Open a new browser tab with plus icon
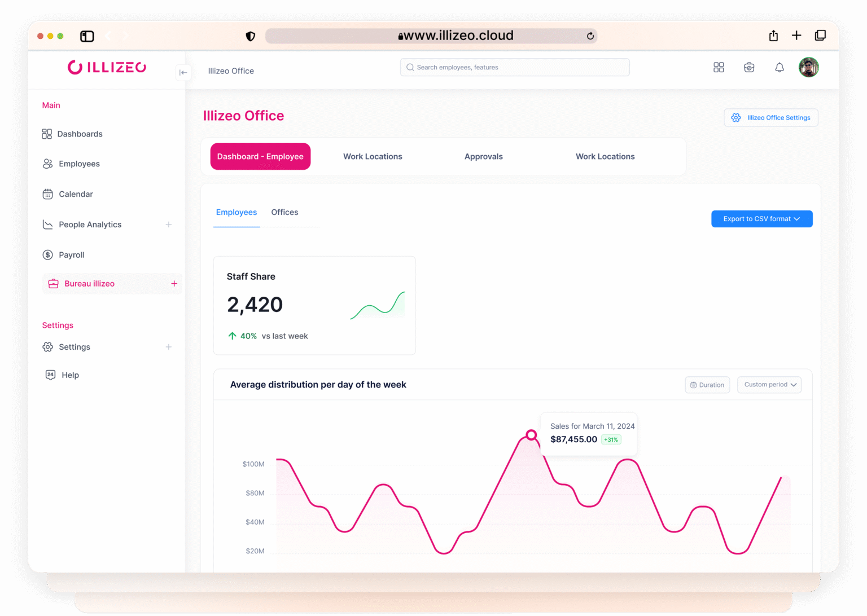This screenshot has width=867, height=616. tap(796, 36)
